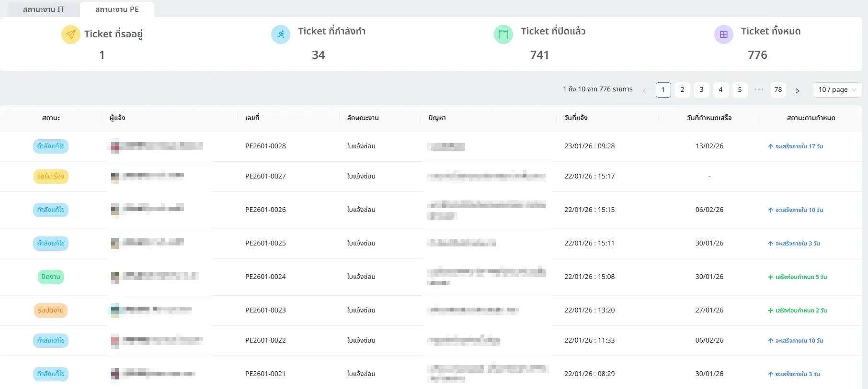This screenshot has height=389, width=868.
Task: Open the 10 / page size dropdown
Action: [837, 89]
